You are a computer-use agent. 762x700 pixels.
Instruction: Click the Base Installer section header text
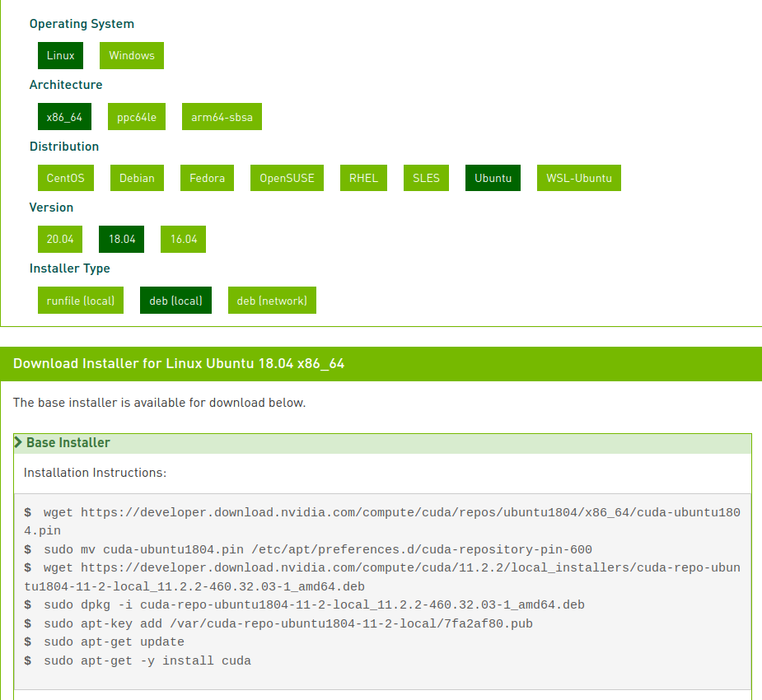[x=68, y=442]
